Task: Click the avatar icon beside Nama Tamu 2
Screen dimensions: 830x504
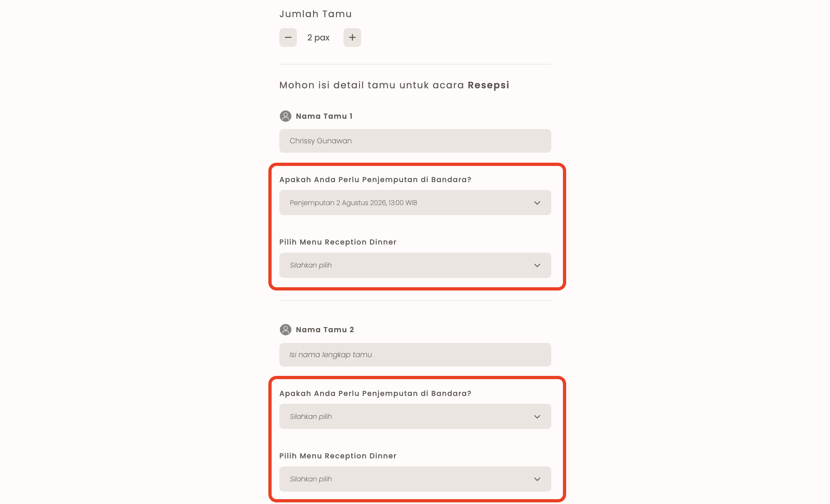Action: [x=285, y=330]
